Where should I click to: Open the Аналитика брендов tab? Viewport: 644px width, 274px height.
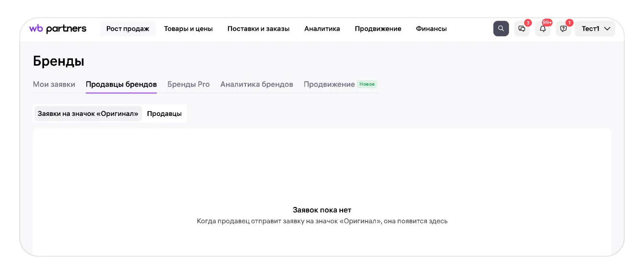pyautogui.click(x=257, y=84)
